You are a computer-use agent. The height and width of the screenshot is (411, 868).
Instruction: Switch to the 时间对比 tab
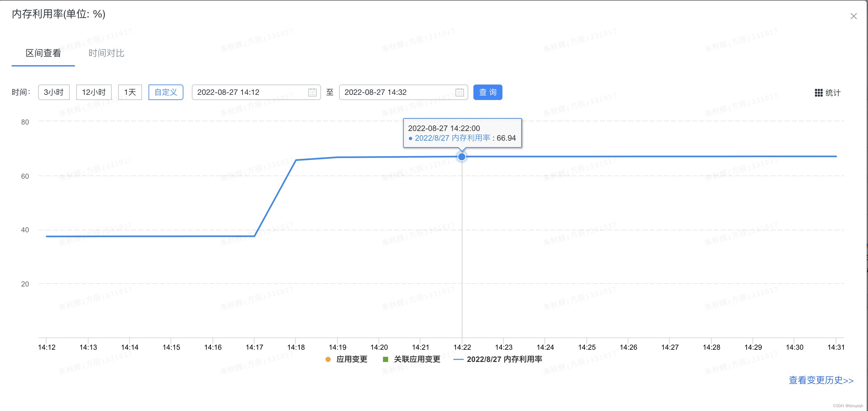tap(106, 53)
